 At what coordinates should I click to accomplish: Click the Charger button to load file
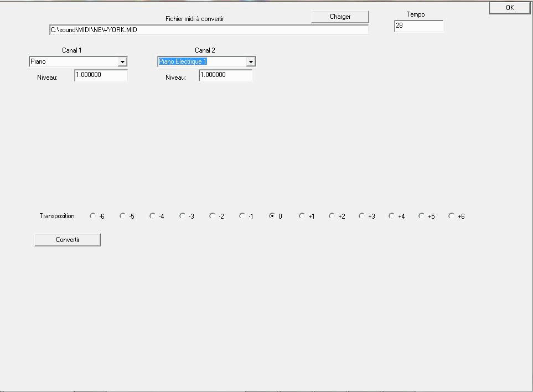(x=340, y=17)
